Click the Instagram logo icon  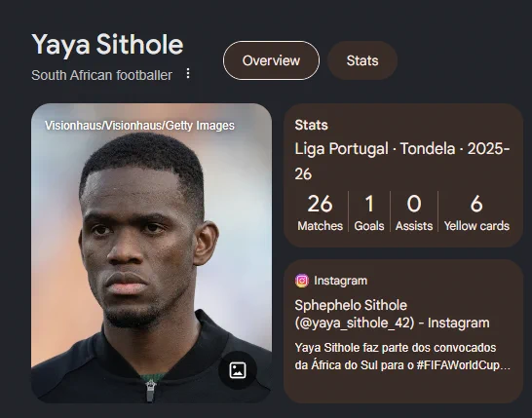pyautogui.click(x=302, y=281)
